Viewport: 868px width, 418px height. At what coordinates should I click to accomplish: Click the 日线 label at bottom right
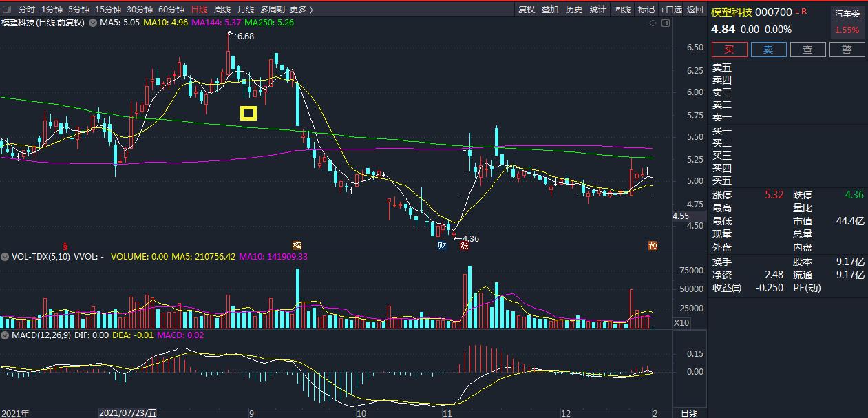(689, 413)
